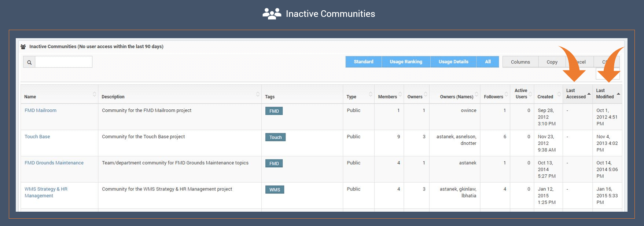Viewport: 644px width, 226px height.
Task: Click the WMS tag badge
Action: [x=275, y=190]
